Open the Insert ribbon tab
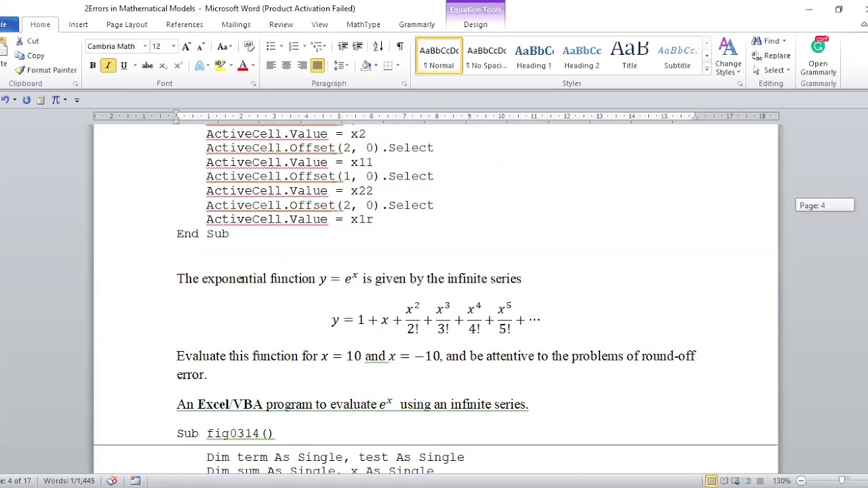Image resolution: width=868 pixels, height=488 pixels. pyautogui.click(x=78, y=24)
